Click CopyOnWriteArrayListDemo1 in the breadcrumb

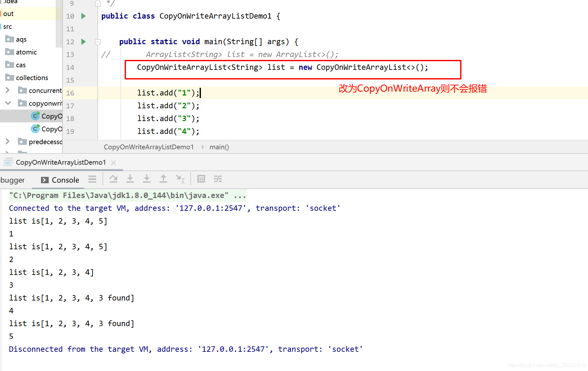coord(149,147)
